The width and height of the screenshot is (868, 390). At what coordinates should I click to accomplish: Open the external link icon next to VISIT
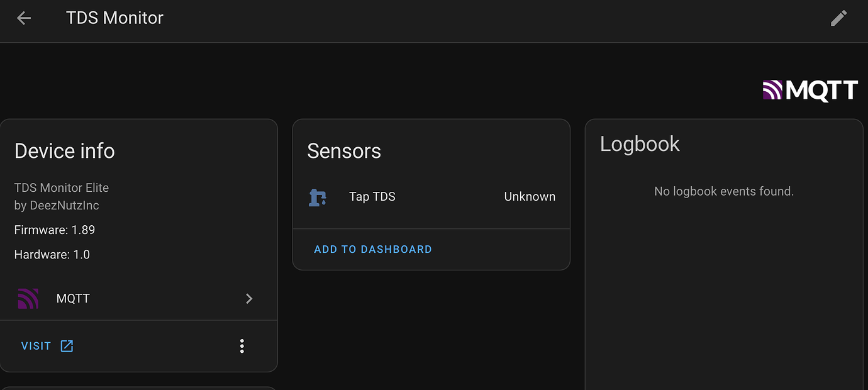click(x=67, y=345)
